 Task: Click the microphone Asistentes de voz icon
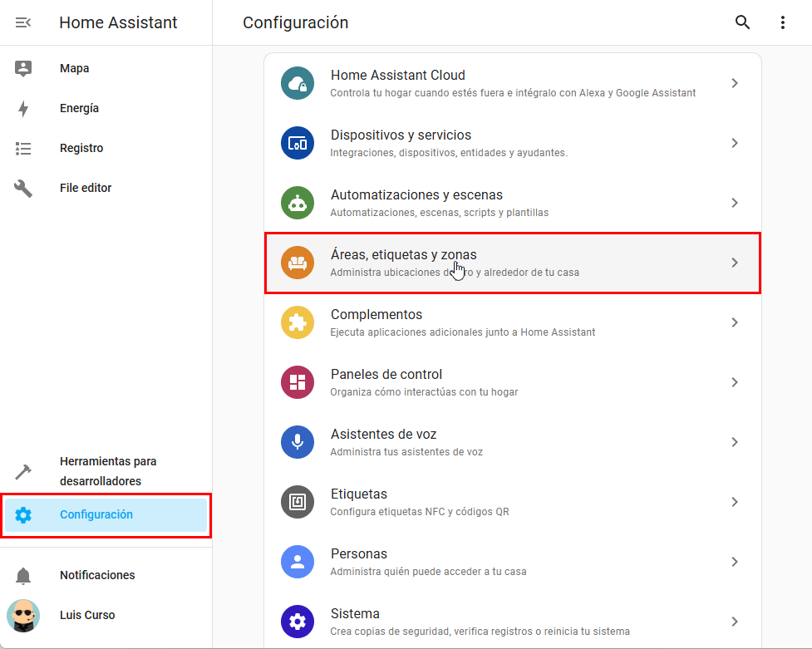pyautogui.click(x=297, y=442)
